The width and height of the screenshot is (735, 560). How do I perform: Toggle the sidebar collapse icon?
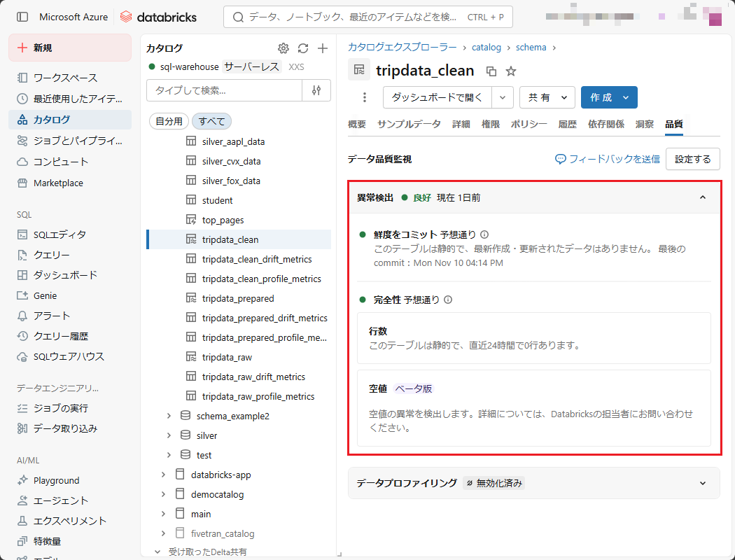pos(22,17)
